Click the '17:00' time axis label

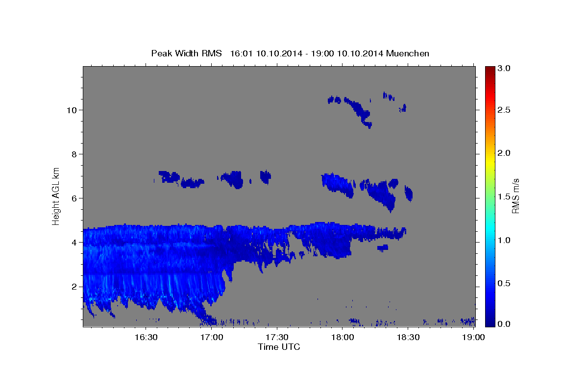tap(212, 337)
